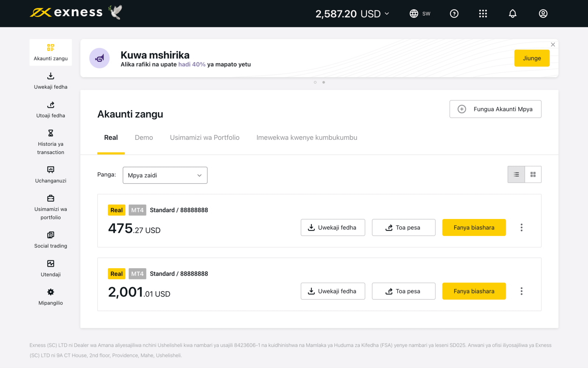Expand the 2,587.20 USD balance dropdown
The width and height of the screenshot is (588, 368).
[352, 14]
